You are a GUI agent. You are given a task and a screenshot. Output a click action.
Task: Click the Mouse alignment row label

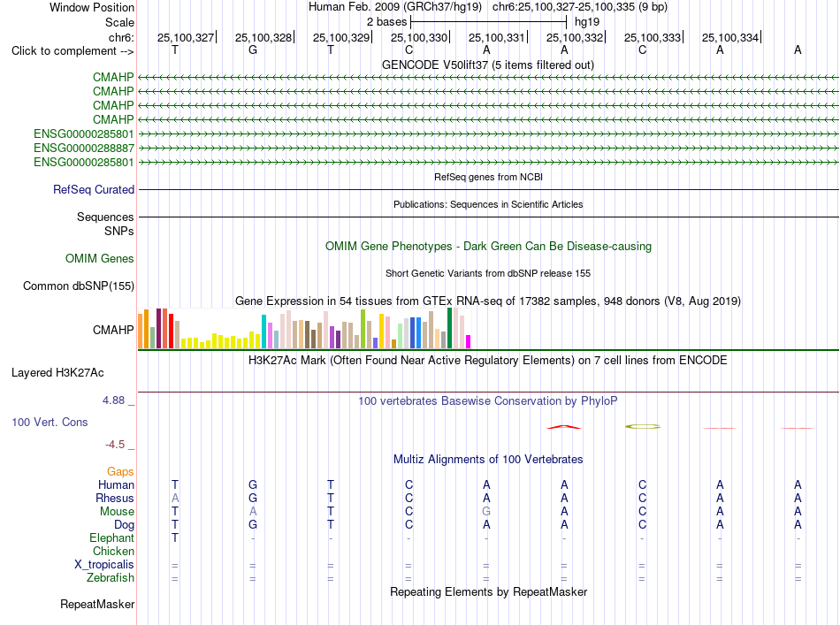(x=117, y=512)
